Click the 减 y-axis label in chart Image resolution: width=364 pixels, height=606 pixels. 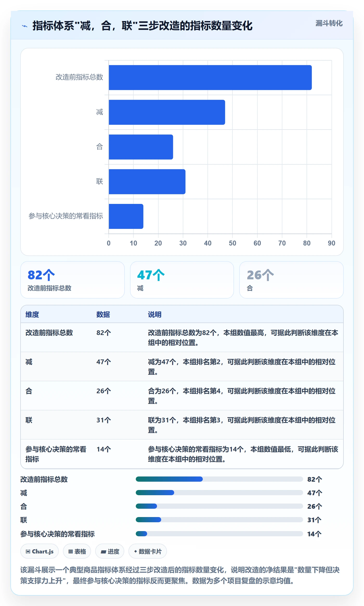click(100, 112)
